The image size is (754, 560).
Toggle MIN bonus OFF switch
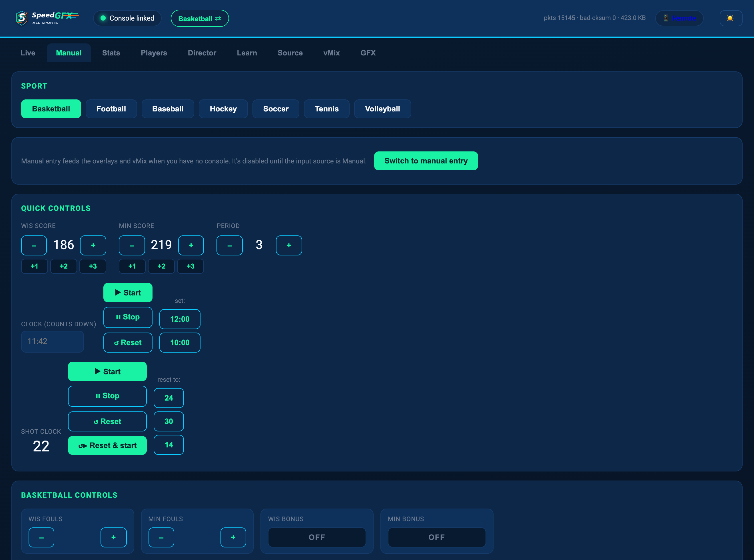tap(436, 537)
